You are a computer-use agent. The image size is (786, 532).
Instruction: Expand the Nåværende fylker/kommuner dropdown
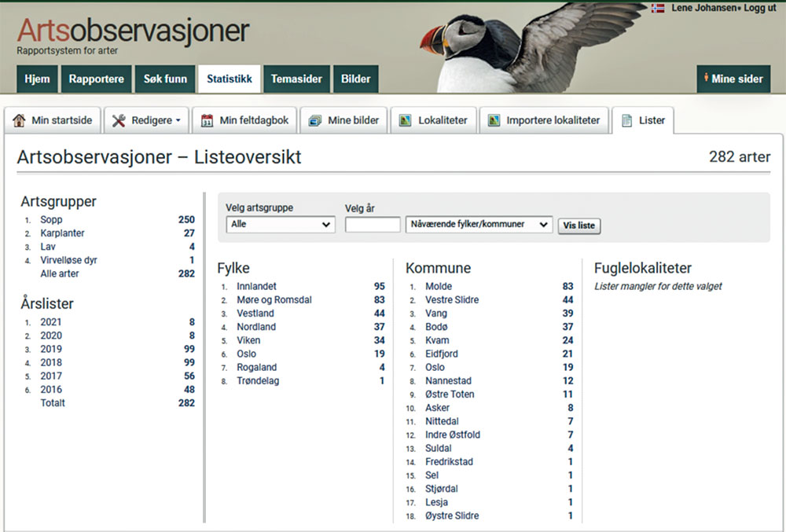click(x=479, y=225)
